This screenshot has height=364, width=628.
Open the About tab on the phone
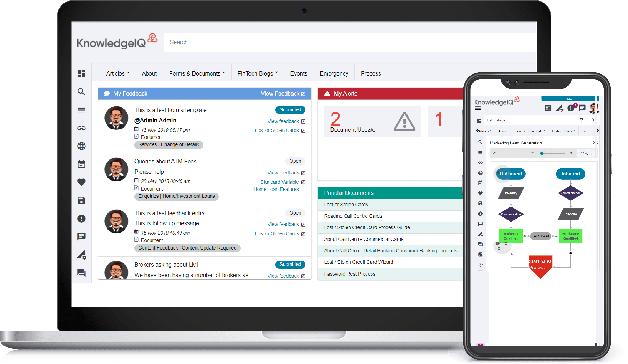point(502,131)
